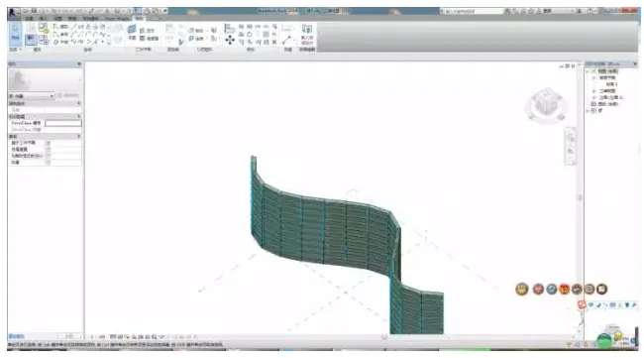The image size is (644, 358).
Task: Switch to the 创建 ribbon tab
Action: [29, 19]
